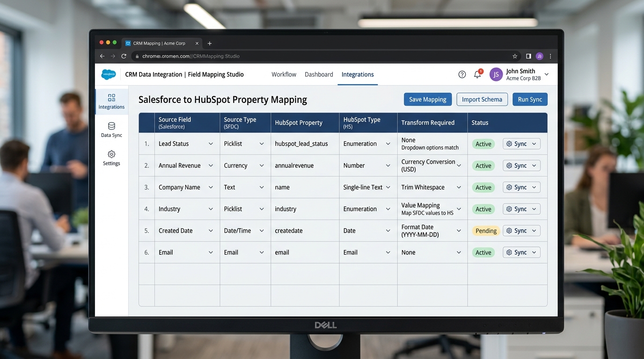This screenshot has width=644, height=359.
Task: Click the annualrevenue property cell
Action: 305,165
